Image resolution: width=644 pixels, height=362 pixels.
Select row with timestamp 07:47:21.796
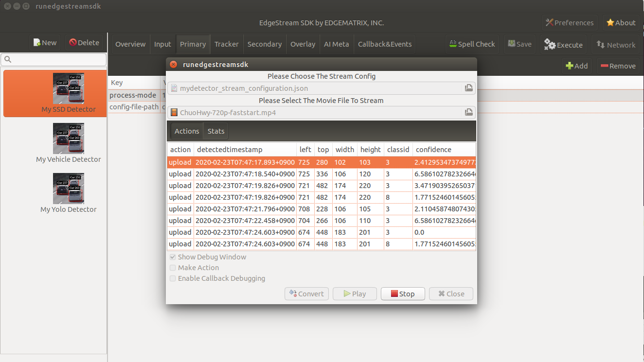tap(322, 209)
